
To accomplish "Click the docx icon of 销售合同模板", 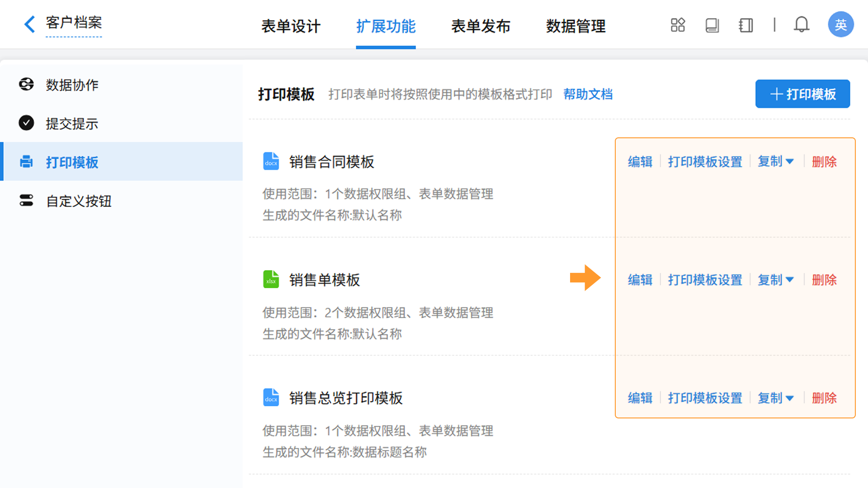I will pos(271,161).
